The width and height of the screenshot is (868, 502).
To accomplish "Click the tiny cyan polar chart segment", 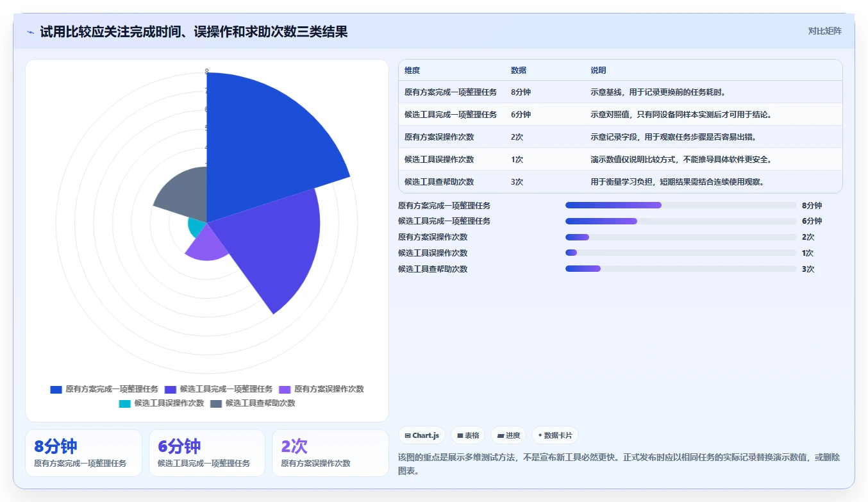I will tap(196, 226).
